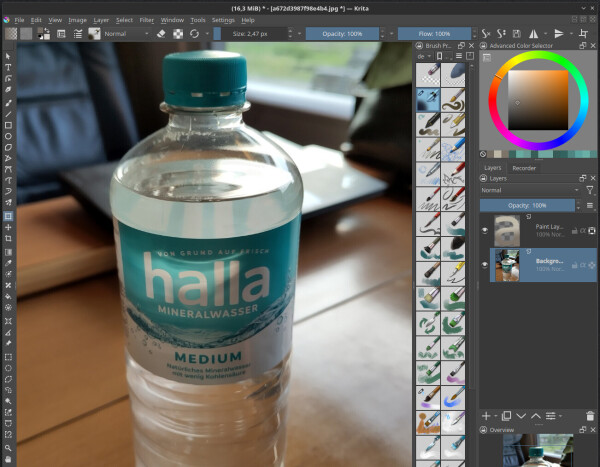Hide the Paint Layer with eye icon

(485, 230)
